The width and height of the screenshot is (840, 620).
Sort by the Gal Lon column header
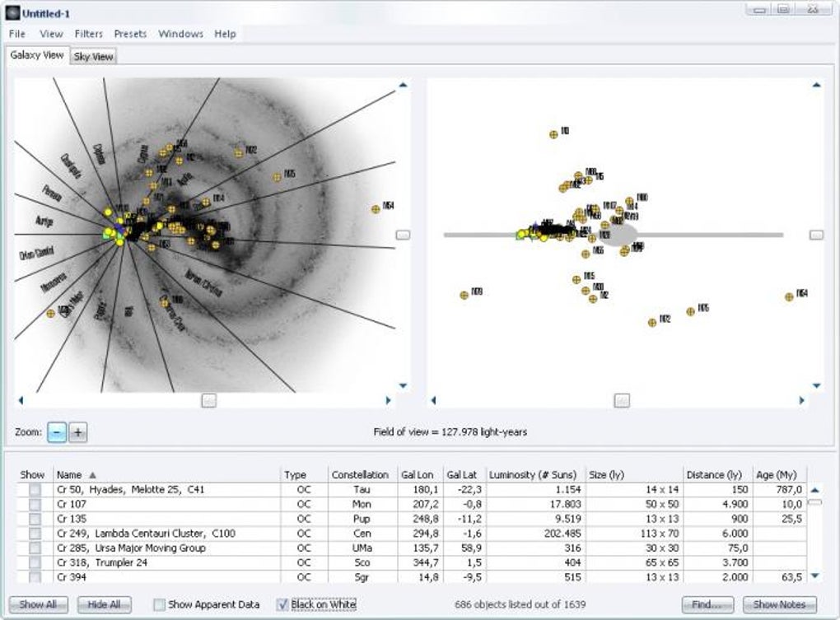coord(420,475)
